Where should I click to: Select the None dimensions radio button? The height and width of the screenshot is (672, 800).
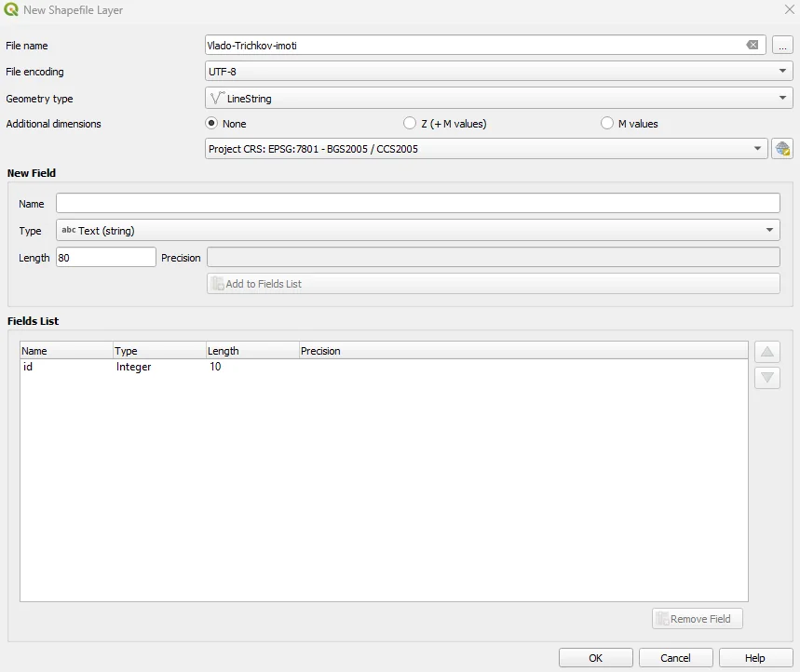click(x=211, y=124)
